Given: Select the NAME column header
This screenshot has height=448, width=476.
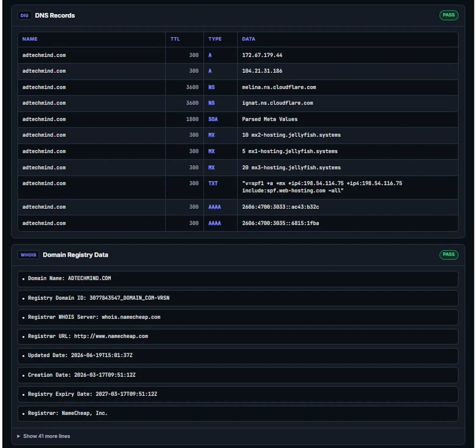Looking at the screenshot, I should tap(30, 39).
